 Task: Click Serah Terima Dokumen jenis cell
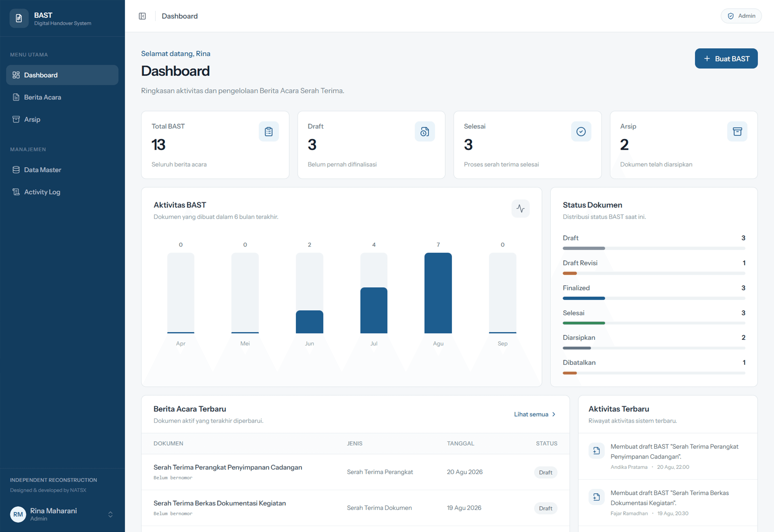[x=379, y=508]
